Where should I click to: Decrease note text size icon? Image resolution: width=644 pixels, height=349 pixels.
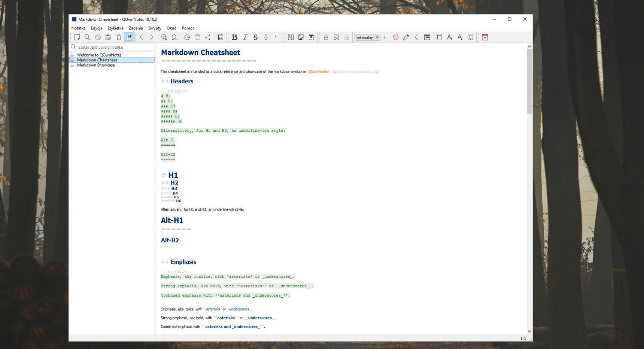(460, 37)
